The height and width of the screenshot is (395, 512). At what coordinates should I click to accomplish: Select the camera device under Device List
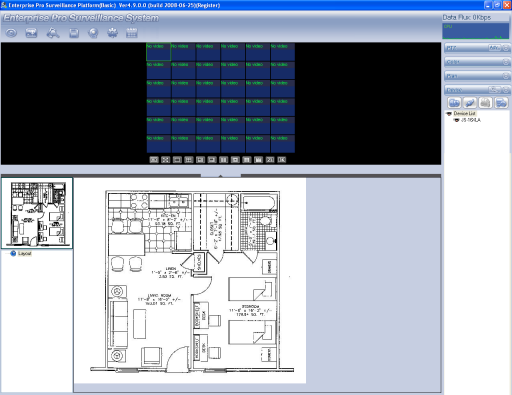click(470, 120)
